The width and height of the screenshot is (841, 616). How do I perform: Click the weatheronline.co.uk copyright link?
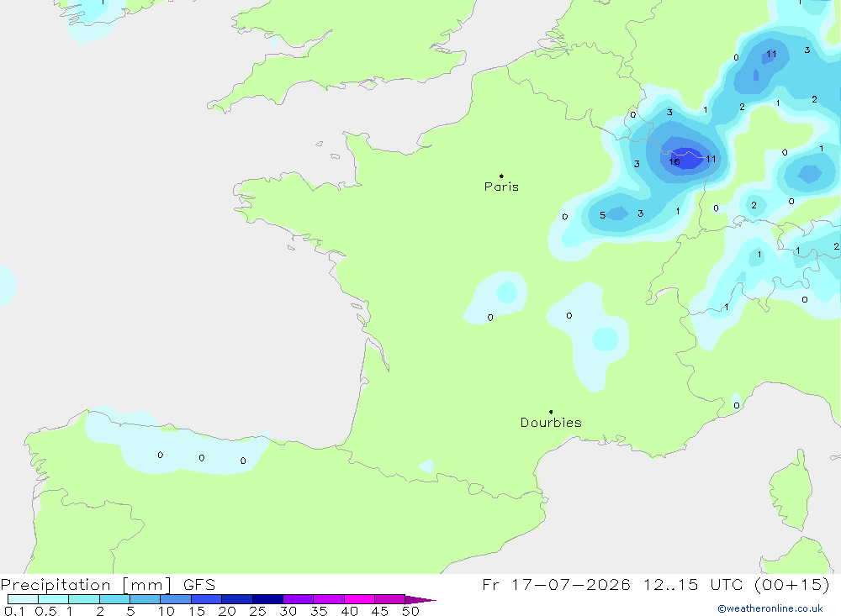click(x=770, y=608)
